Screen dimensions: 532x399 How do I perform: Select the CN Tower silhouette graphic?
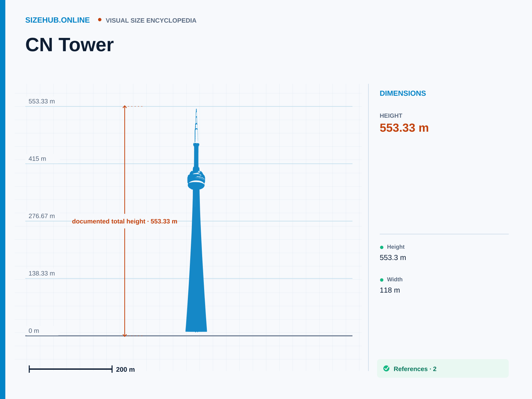(196, 220)
